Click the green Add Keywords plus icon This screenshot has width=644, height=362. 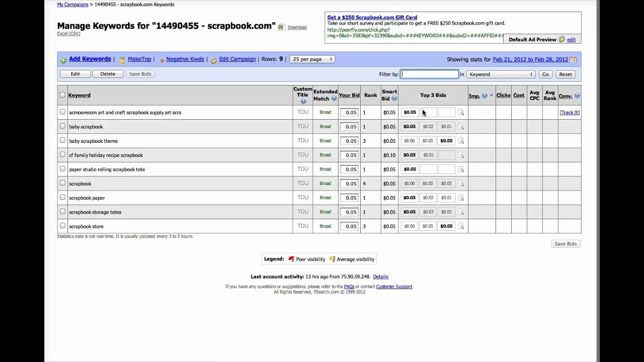tap(63, 60)
